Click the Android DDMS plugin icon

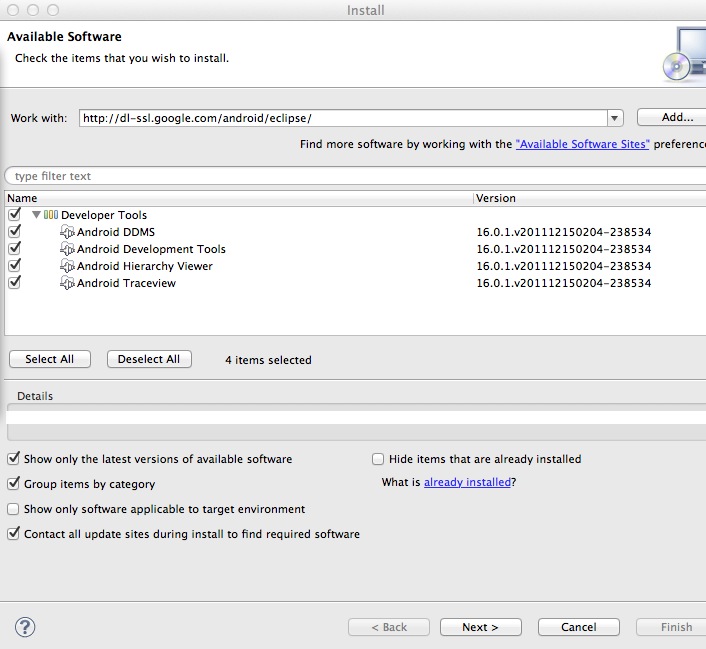click(x=67, y=232)
